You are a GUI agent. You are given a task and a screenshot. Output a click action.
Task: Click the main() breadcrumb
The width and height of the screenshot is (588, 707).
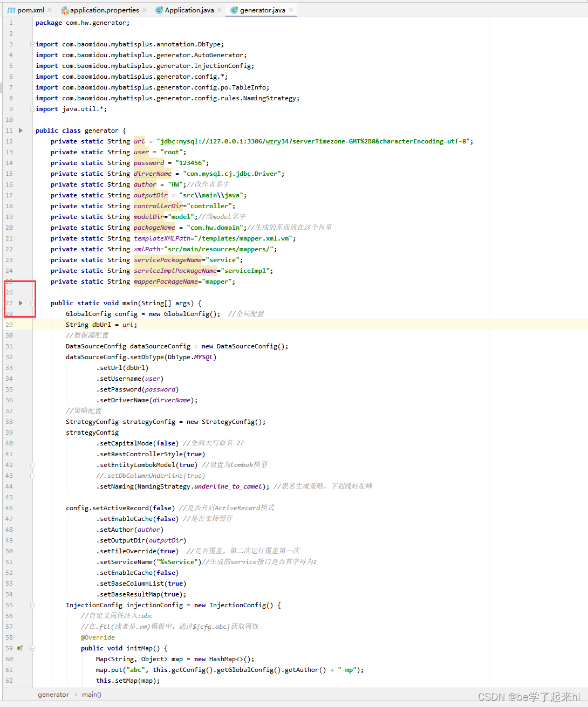[x=92, y=695]
